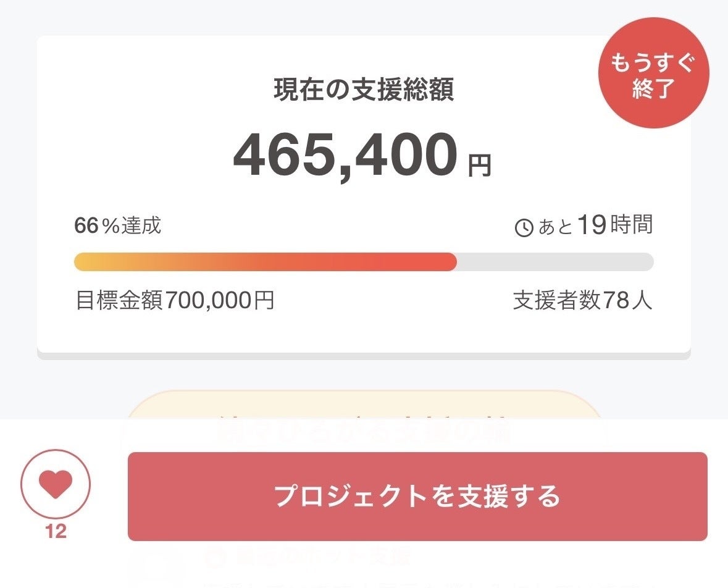Viewport: 728px width, 588px height.
Task: Click the 現在の支援総額 heading
Action: [x=364, y=90]
